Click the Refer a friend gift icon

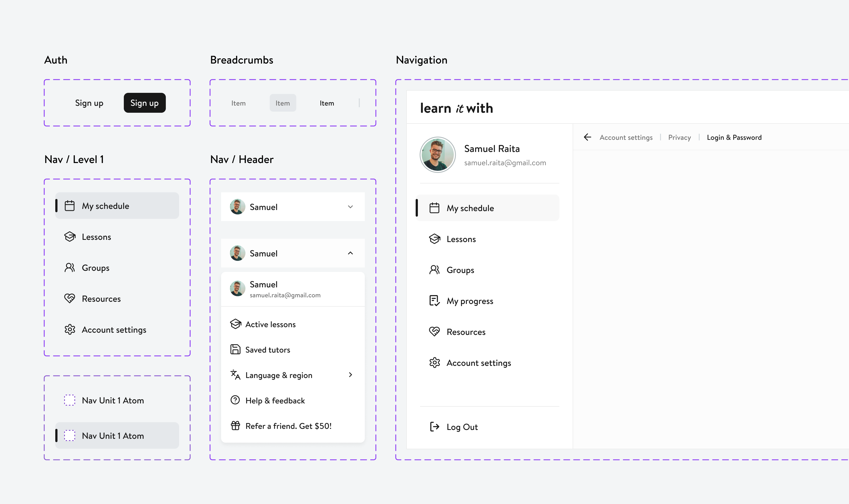(x=235, y=426)
